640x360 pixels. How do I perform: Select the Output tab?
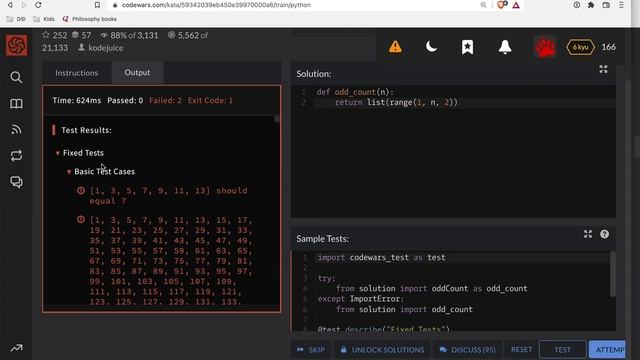point(137,72)
